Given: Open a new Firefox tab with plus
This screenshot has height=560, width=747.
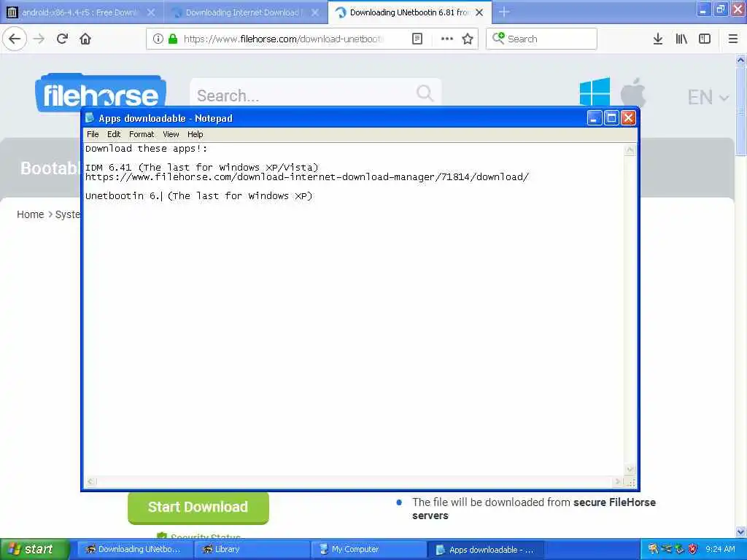Looking at the screenshot, I should click(504, 12).
